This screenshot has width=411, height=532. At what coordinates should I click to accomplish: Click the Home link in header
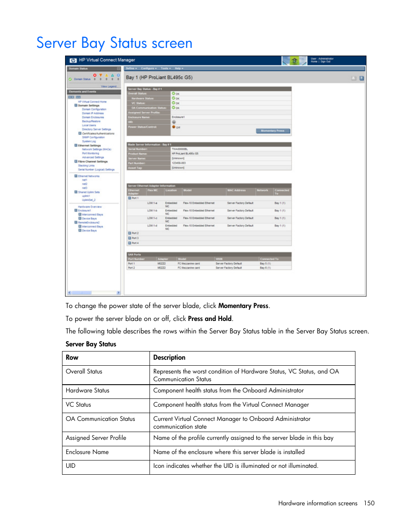314,62
